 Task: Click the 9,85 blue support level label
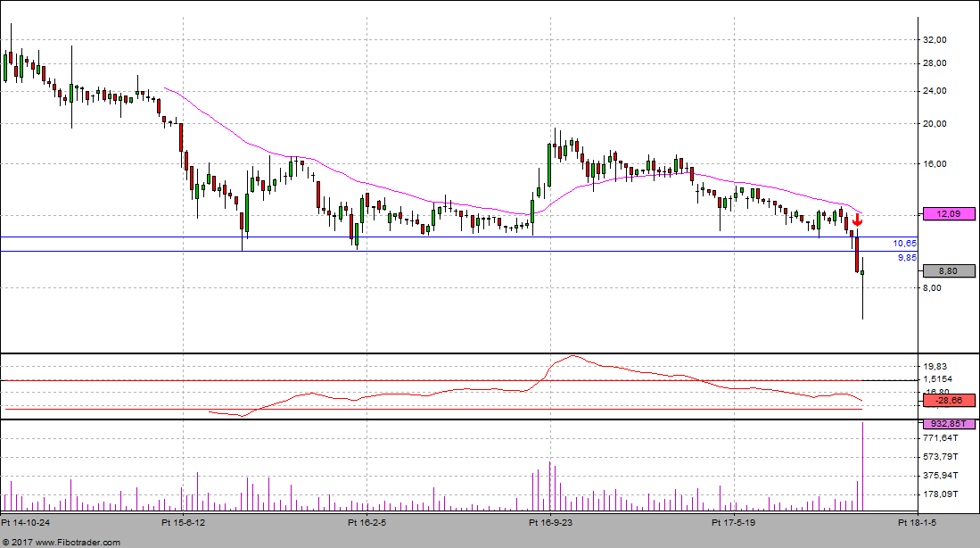click(x=908, y=258)
